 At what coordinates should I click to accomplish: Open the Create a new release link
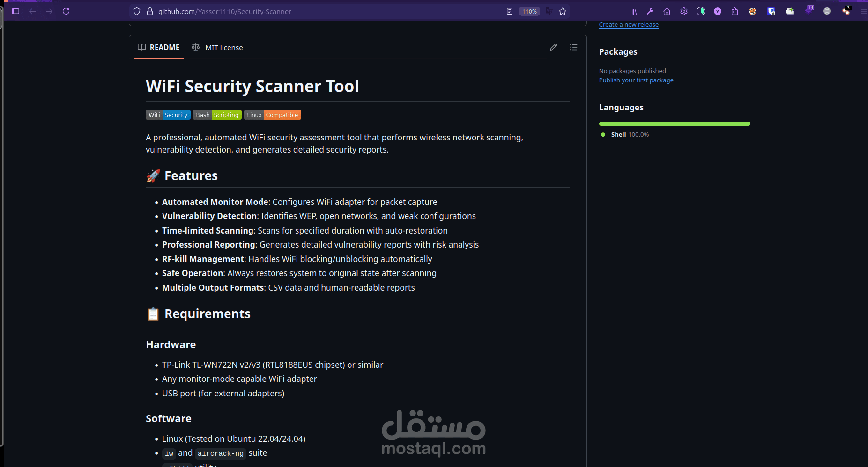(x=629, y=24)
